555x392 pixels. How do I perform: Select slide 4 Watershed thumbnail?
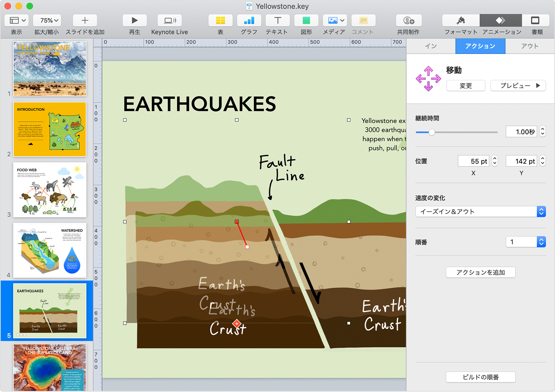coord(50,250)
